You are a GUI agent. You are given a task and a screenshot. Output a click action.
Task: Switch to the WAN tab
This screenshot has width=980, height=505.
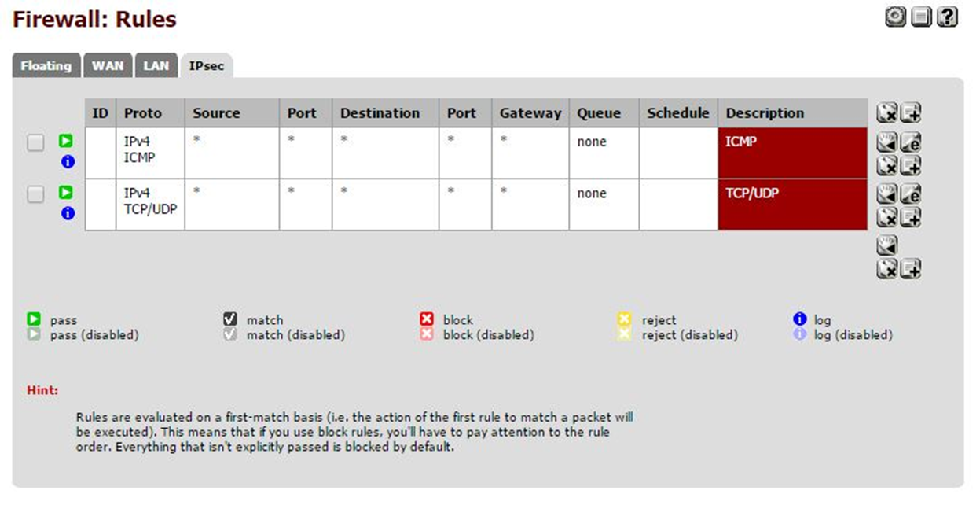(x=108, y=66)
